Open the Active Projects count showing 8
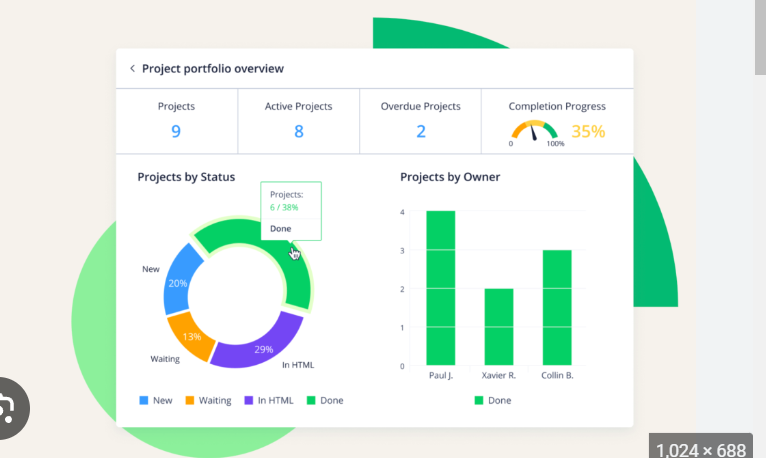Viewport: 766px width, 458px height. pyautogui.click(x=298, y=131)
